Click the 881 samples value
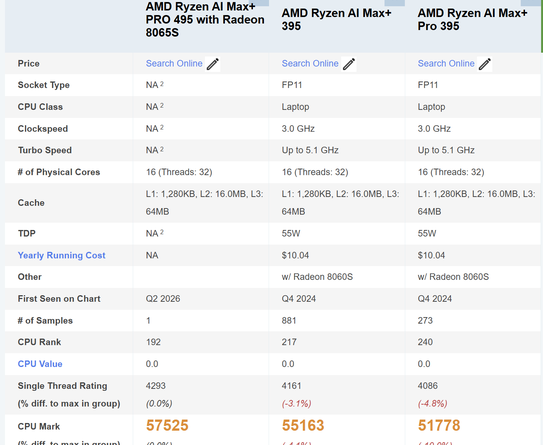The width and height of the screenshot is (543, 445). [x=289, y=321]
